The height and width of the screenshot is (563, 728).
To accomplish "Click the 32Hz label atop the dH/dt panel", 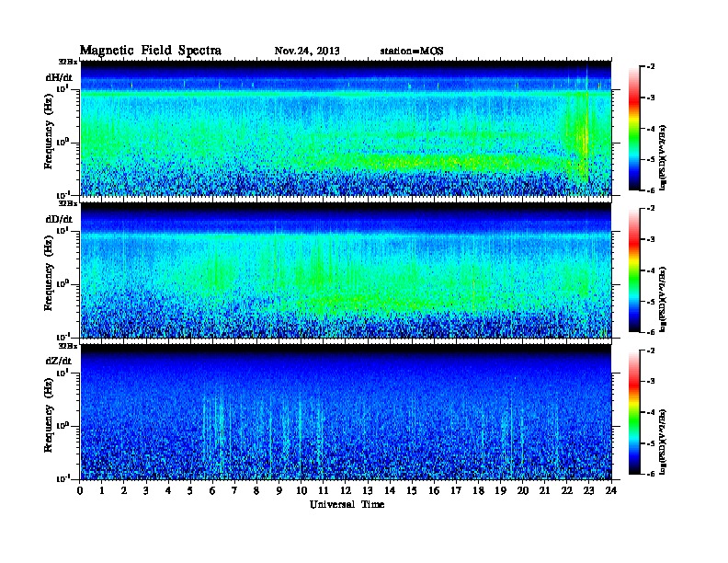I will (x=68, y=62).
